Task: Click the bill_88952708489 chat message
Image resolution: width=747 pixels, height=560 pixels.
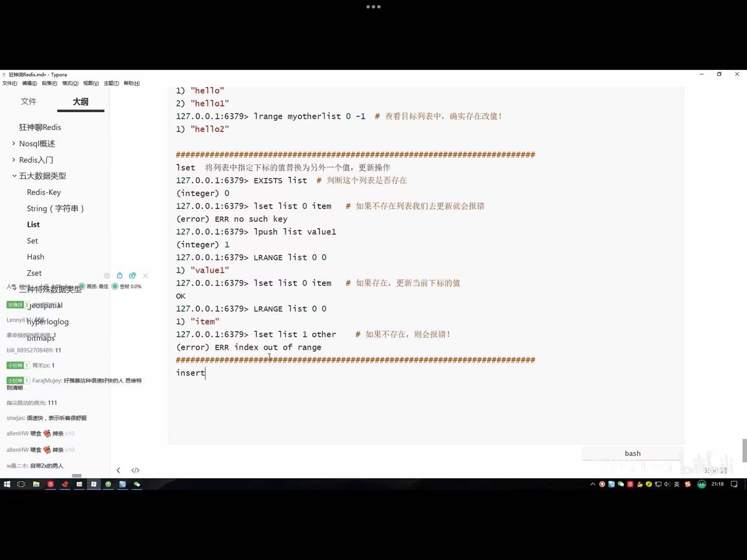Action: tap(34, 350)
